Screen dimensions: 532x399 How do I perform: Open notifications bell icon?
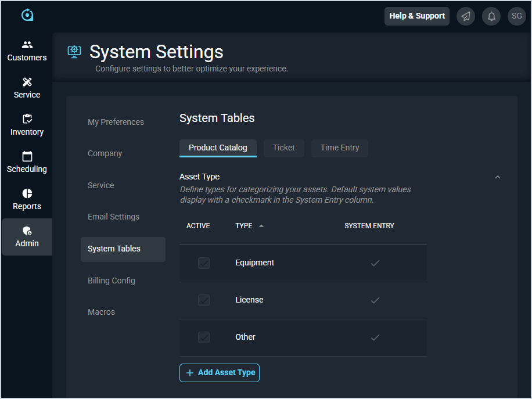491,16
